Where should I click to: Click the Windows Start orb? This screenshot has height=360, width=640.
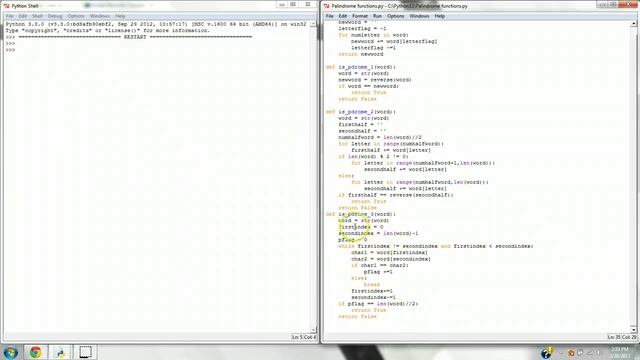[11, 352]
